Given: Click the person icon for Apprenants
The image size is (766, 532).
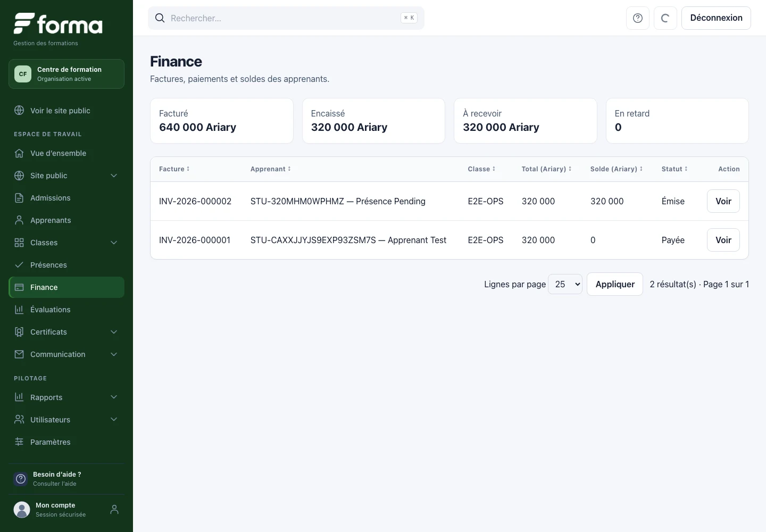Looking at the screenshot, I should [19, 220].
